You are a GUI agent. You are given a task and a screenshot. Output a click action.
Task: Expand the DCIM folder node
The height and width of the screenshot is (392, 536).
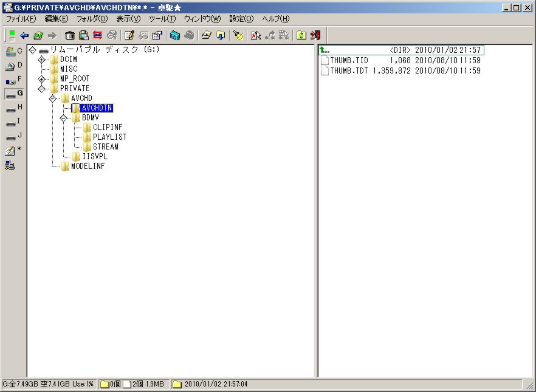tap(42, 60)
